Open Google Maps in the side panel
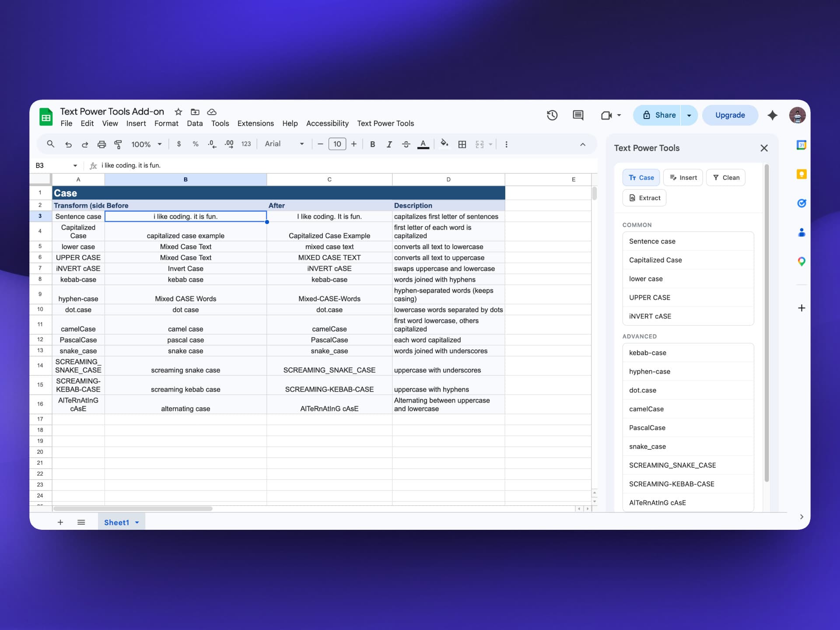Screen dimensions: 840x630 coord(801,262)
